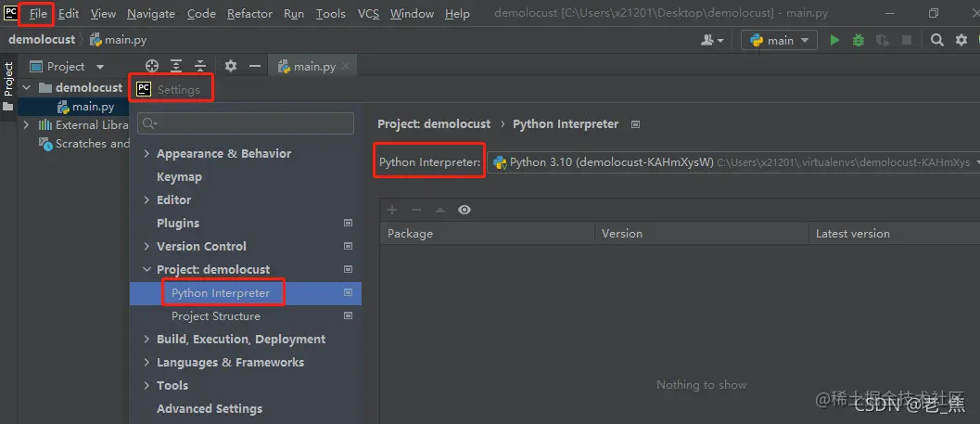This screenshot has height=424, width=980.
Task: Expand Build, Execution, Deployment section
Action: [x=146, y=339]
